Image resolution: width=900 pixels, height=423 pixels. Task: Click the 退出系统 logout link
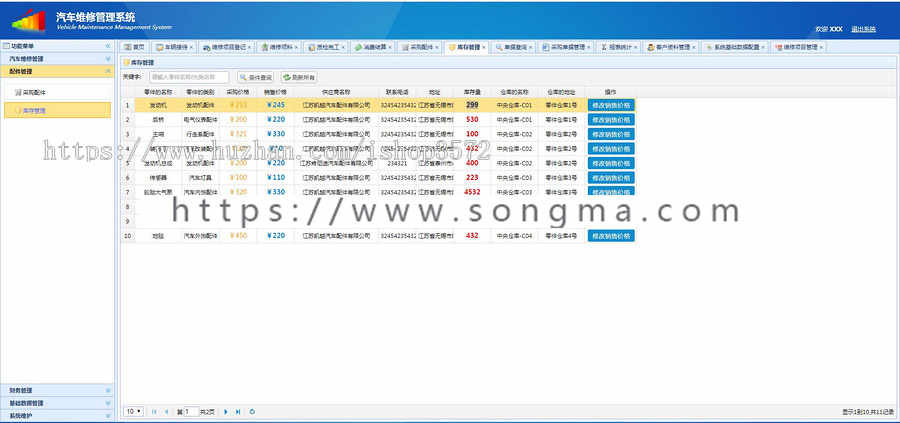(x=863, y=29)
